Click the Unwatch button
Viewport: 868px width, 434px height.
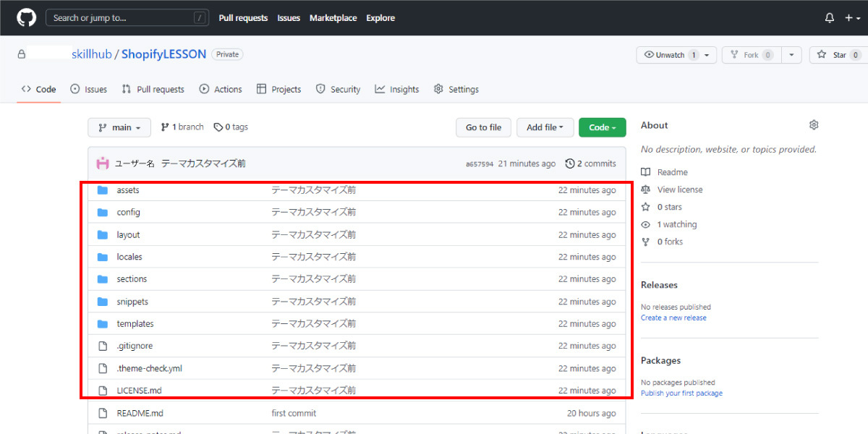671,55
